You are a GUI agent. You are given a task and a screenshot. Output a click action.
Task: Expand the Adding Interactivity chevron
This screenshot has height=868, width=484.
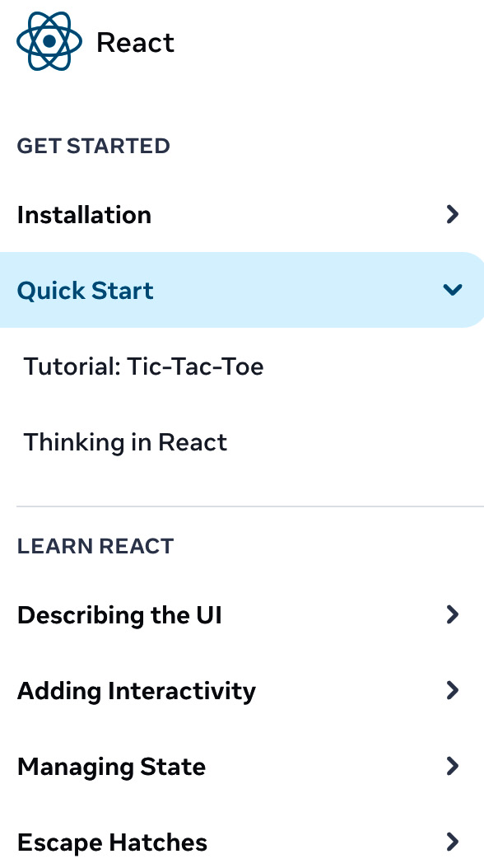pyautogui.click(x=452, y=691)
